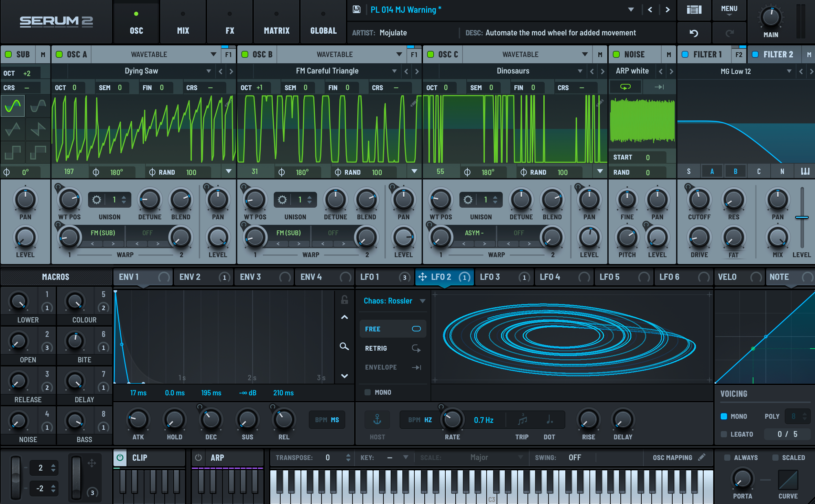Route oscillator C to filter with C button
The image size is (815, 504).
pos(759,171)
